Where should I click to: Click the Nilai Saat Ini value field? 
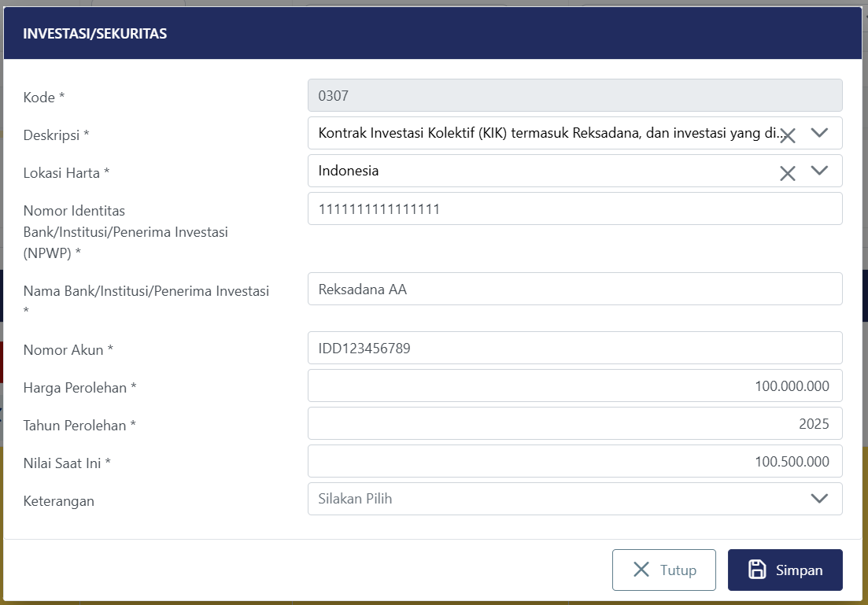(574, 461)
